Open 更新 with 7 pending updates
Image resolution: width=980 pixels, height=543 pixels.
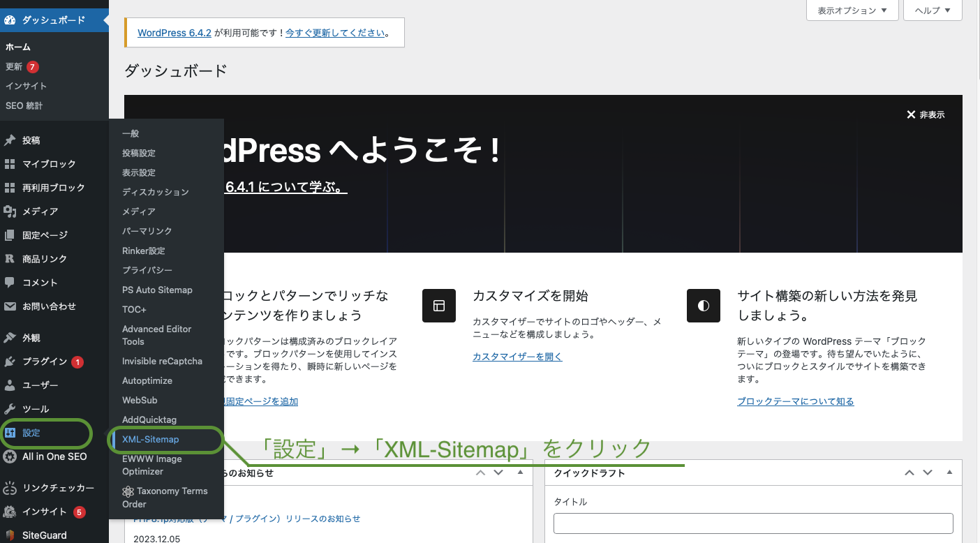(22, 67)
